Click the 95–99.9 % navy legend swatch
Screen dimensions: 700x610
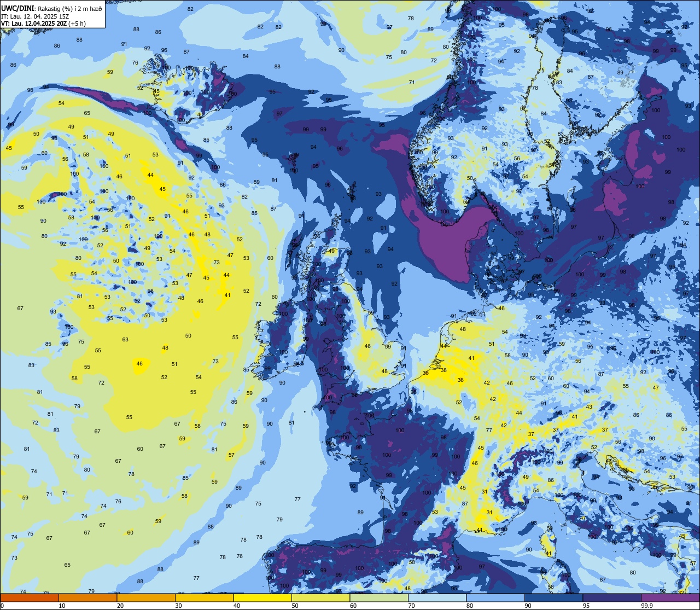[612, 597]
